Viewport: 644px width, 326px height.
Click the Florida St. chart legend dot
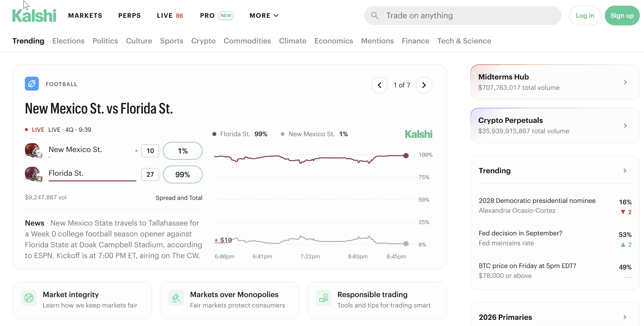[214, 134]
